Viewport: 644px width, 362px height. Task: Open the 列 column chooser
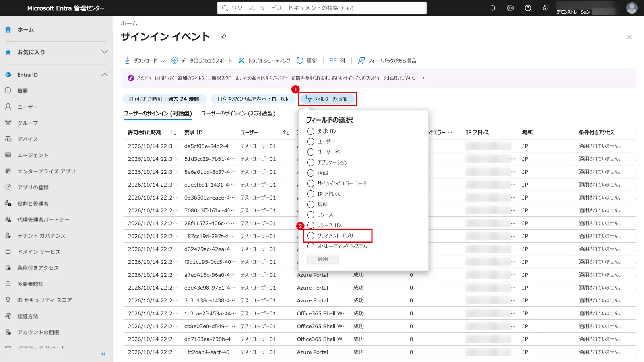click(x=337, y=61)
